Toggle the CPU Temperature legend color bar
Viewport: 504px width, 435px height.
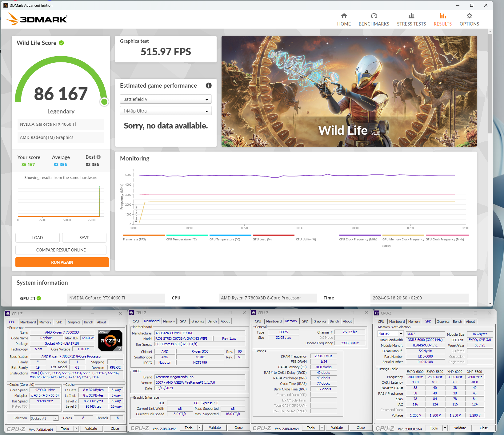pyautogui.click(x=187, y=235)
